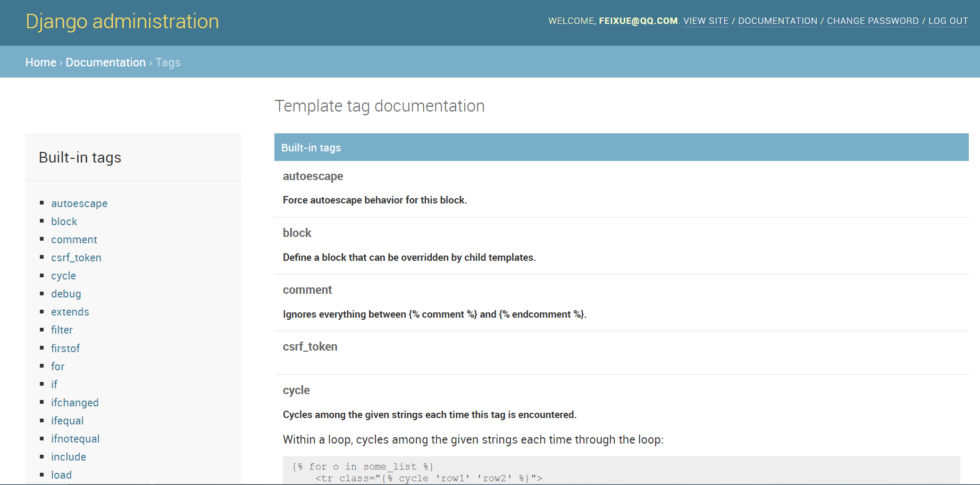
Task: Go to the ifnotequal tag link
Action: tap(75, 439)
